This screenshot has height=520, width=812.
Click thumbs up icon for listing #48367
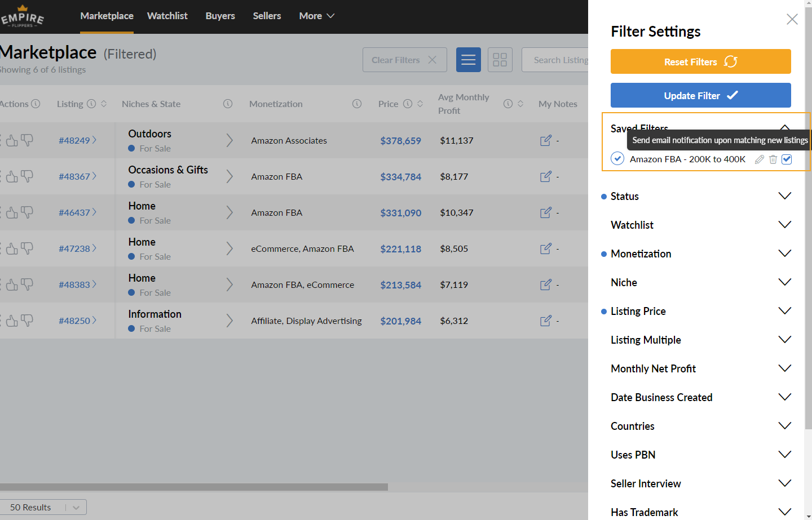click(12, 176)
